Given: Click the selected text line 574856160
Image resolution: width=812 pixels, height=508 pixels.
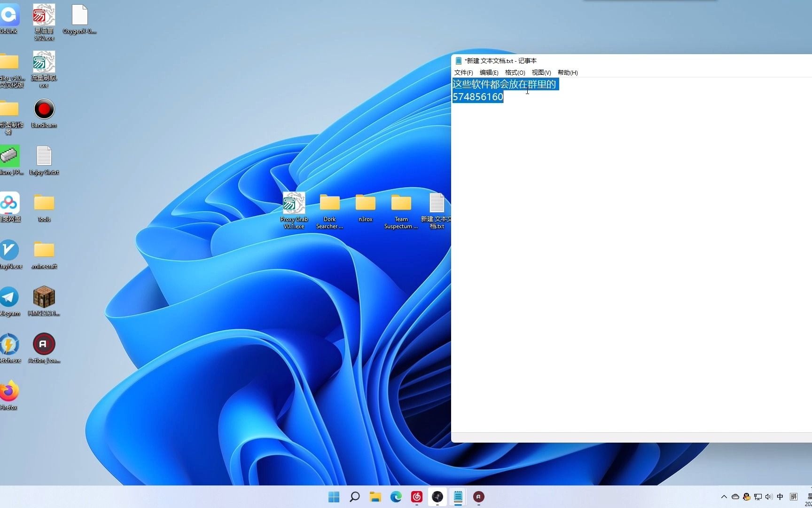Looking at the screenshot, I should [x=478, y=97].
